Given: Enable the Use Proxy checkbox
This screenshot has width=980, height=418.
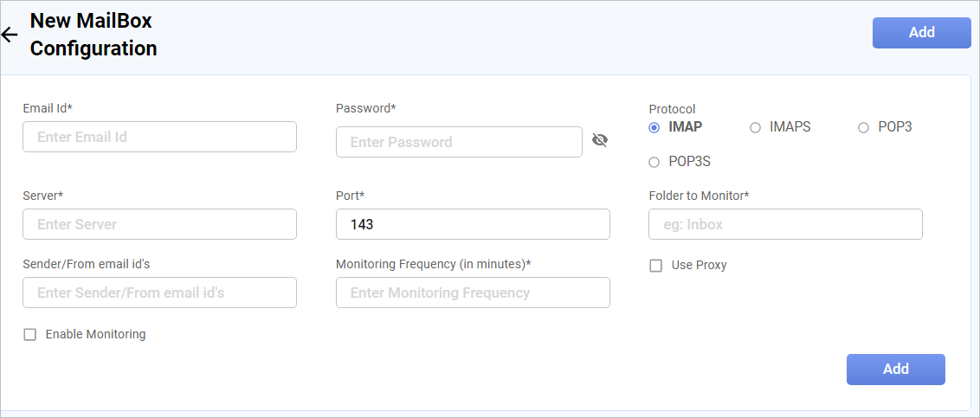Looking at the screenshot, I should click(656, 266).
